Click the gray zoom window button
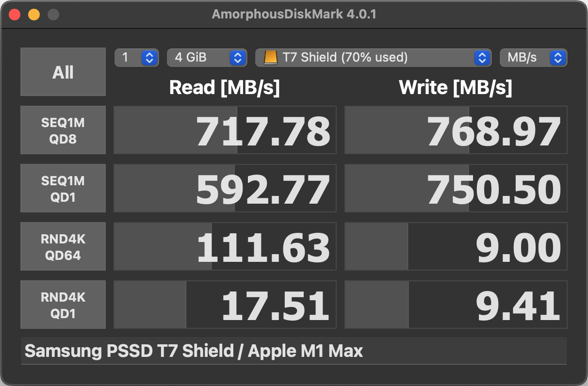 pos(53,15)
